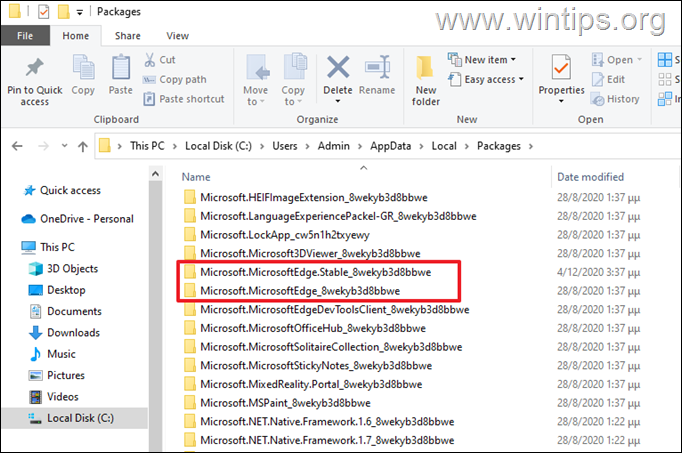This screenshot has height=453, width=682.
Task: Click This PC in address bar
Action: [x=147, y=146]
